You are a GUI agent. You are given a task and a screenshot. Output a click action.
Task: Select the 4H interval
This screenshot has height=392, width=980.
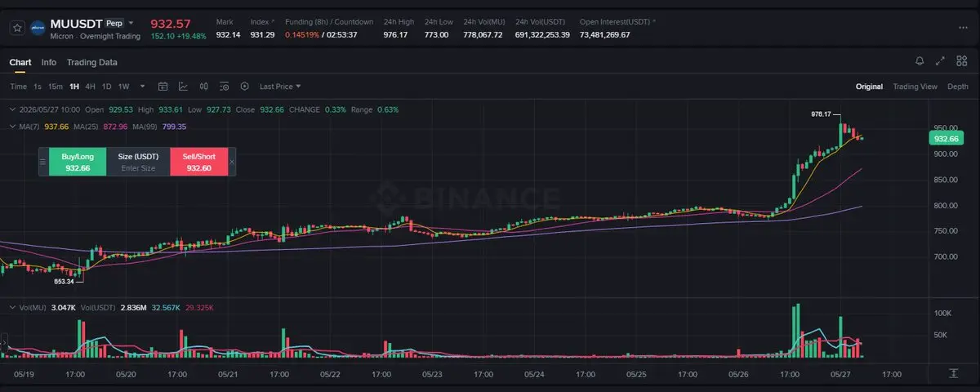90,86
